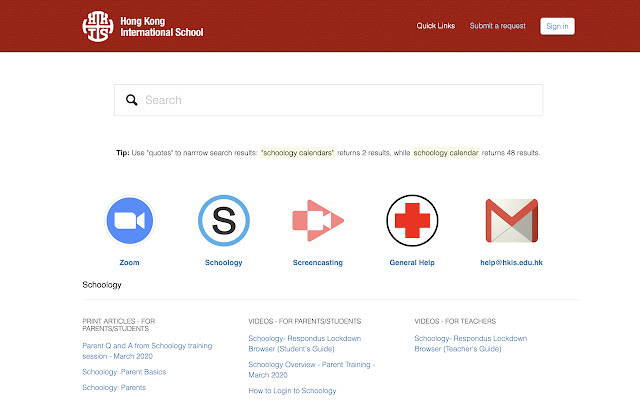Viewport: 640px width, 400px height.
Task: Open Parent Q and A from Schoology training article
Action: [147, 351]
